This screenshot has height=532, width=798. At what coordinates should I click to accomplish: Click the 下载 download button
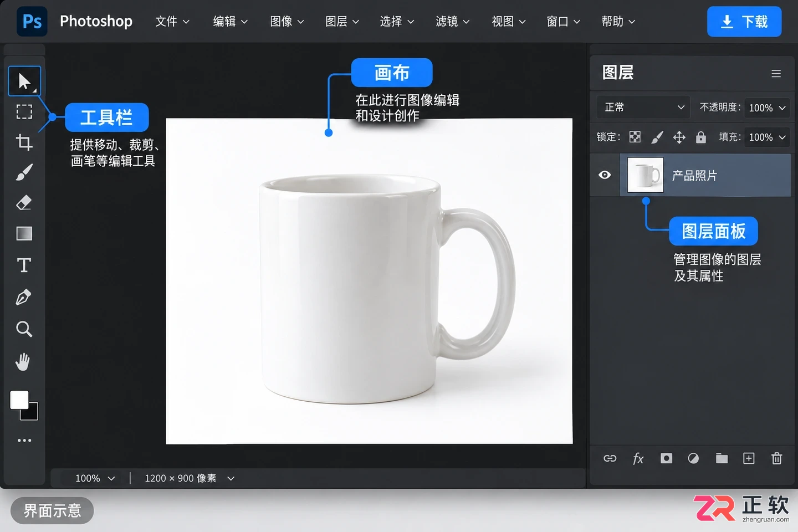(x=744, y=22)
